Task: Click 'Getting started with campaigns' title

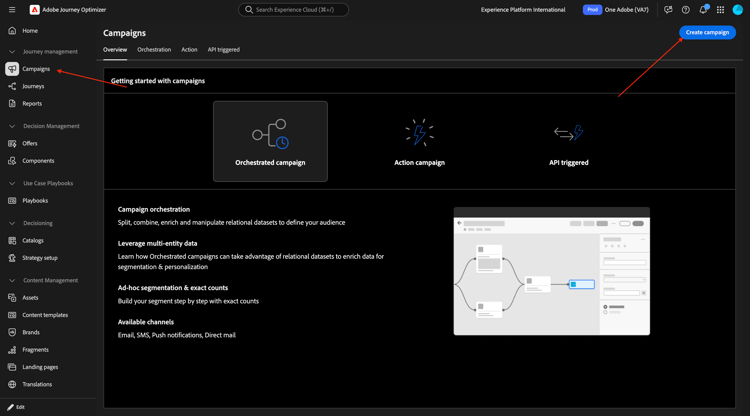Action: click(158, 81)
